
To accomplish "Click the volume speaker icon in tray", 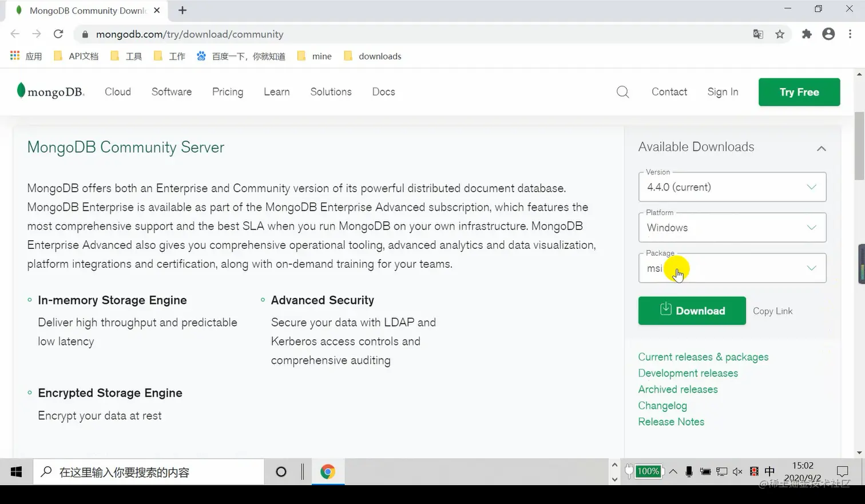I will [737, 471].
